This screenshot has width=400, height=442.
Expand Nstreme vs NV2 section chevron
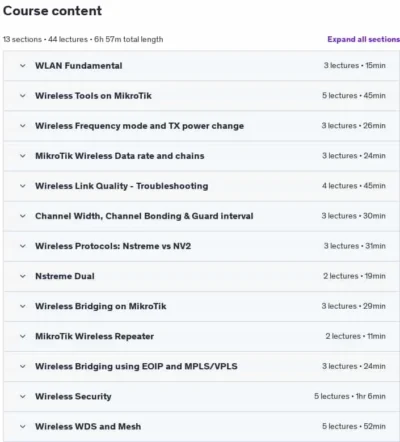[23, 246]
